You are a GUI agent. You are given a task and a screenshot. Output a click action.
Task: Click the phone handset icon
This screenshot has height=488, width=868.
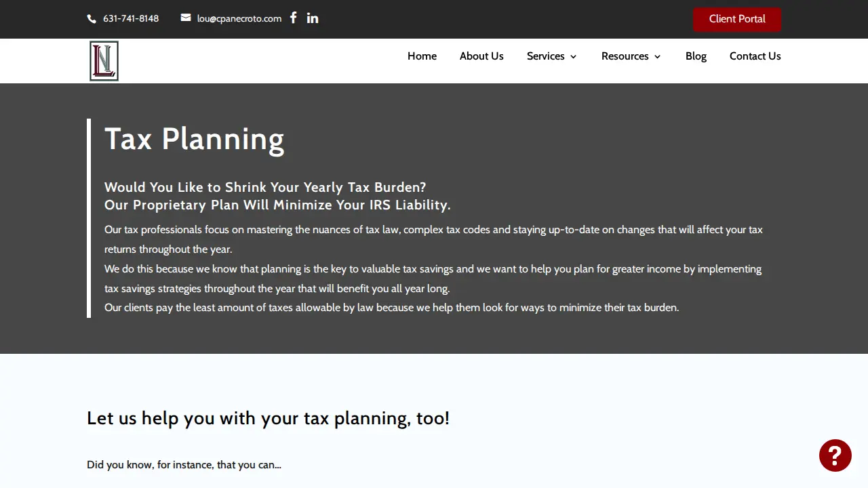(x=92, y=19)
